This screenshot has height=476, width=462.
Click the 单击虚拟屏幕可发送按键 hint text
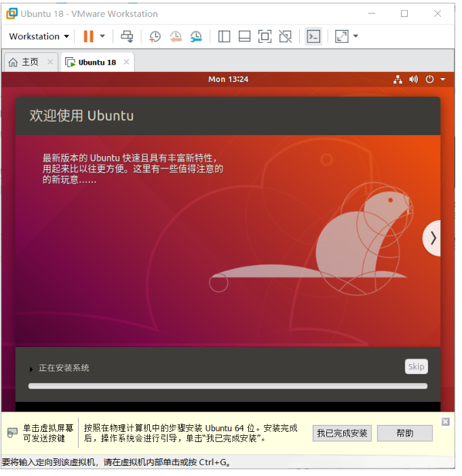tap(48, 433)
